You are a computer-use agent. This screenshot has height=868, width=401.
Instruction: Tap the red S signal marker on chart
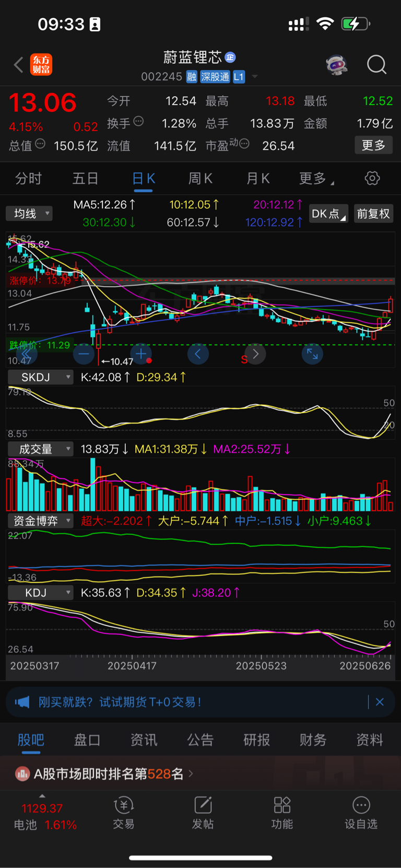click(244, 360)
